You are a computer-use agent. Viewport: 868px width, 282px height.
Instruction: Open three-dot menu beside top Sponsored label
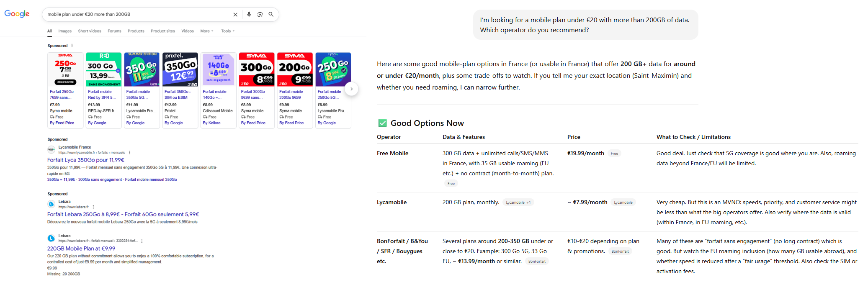coord(72,46)
